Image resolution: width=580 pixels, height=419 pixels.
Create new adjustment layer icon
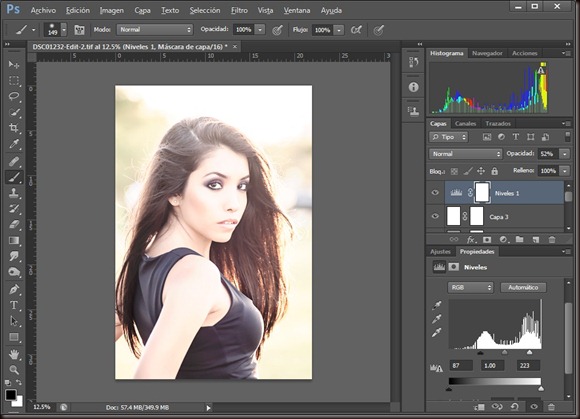click(x=503, y=240)
